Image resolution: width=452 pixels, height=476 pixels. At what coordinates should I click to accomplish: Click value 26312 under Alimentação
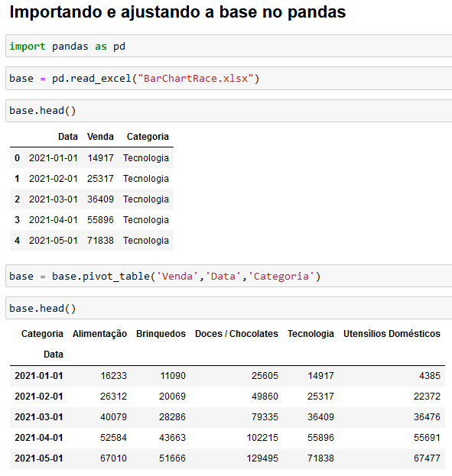(114, 397)
